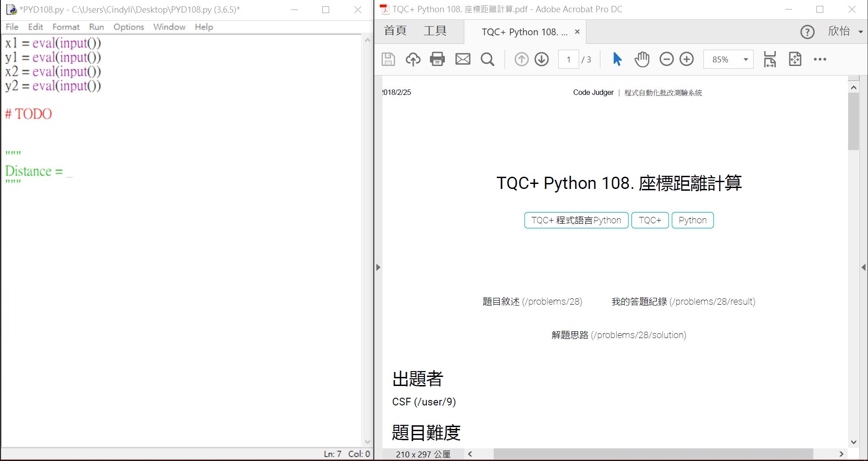The image size is (868, 461).
Task: Click the IDLE Python file icon in title bar
Action: tap(11, 9)
